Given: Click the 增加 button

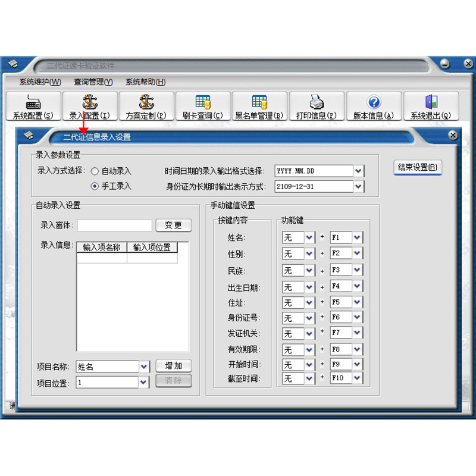Looking at the screenshot, I should [x=174, y=366].
